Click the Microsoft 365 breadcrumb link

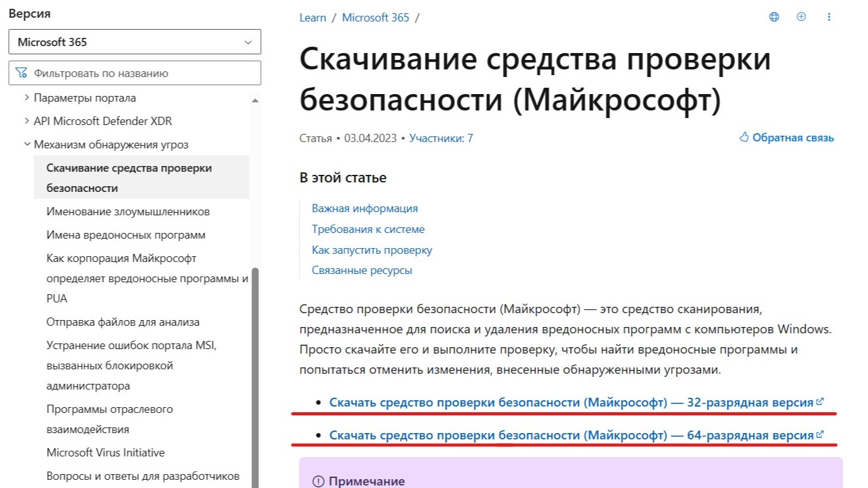pyautogui.click(x=376, y=18)
